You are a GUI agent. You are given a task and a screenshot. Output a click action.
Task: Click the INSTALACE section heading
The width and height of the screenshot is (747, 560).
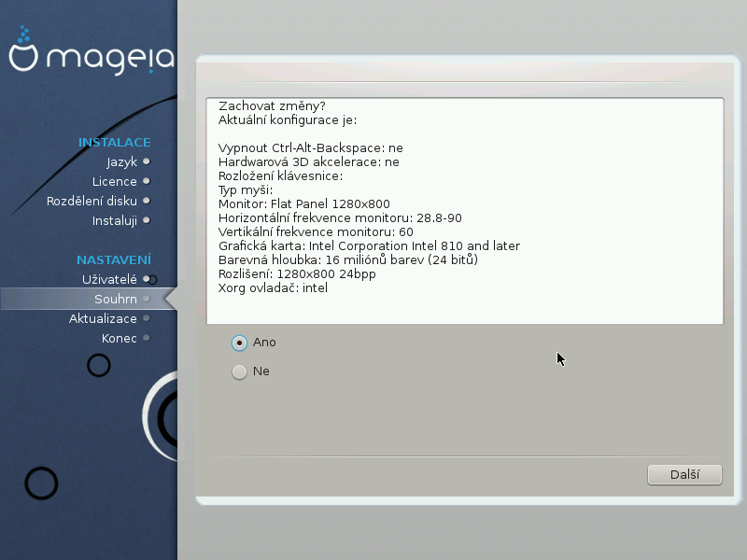point(114,143)
